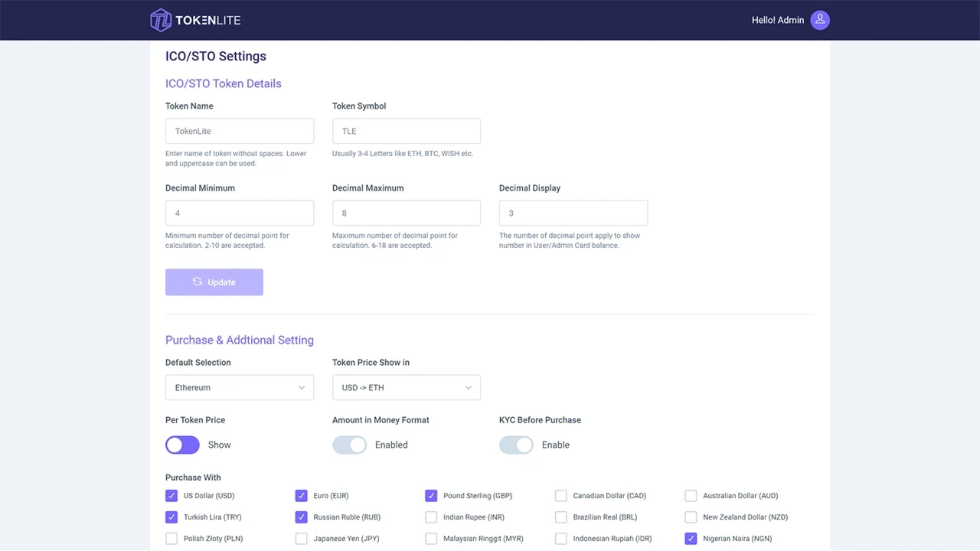
Task: Open Token Price Show in dropdown
Action: 407,388
